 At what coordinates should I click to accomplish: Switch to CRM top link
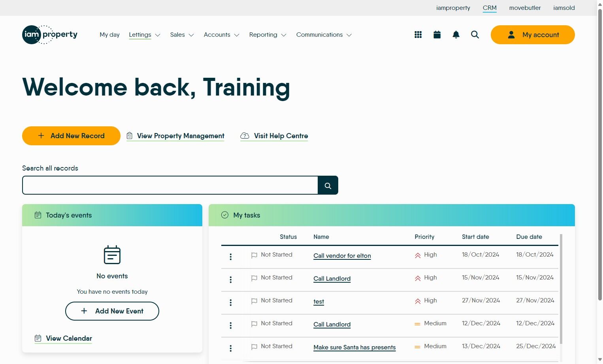click(490, 8)
